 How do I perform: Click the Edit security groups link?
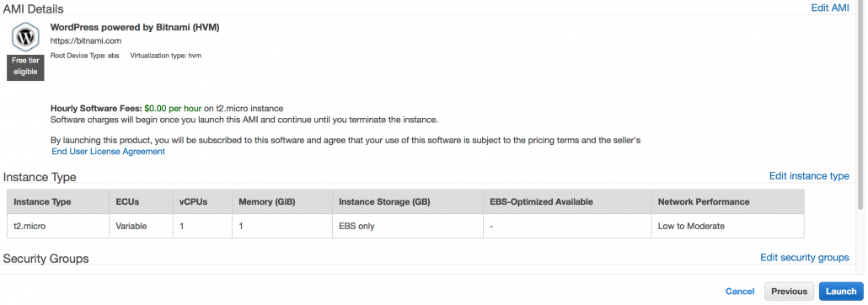tap(804, 257)
